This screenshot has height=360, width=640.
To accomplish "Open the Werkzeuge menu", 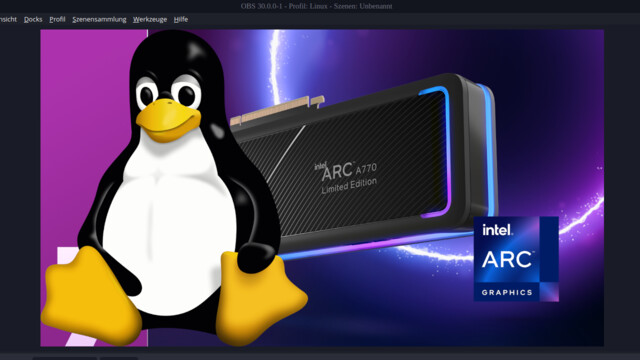I will (x=150, y=19).
